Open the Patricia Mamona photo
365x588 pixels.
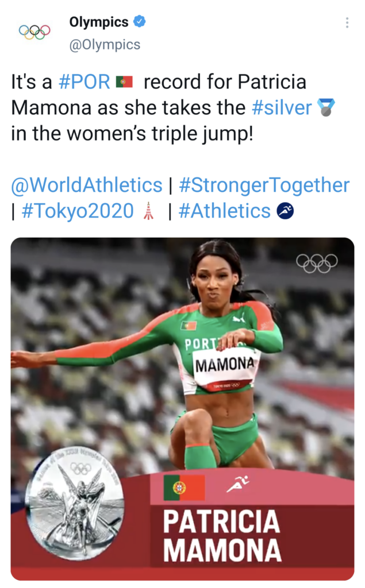pyautogui.click(x=183, y=409)
